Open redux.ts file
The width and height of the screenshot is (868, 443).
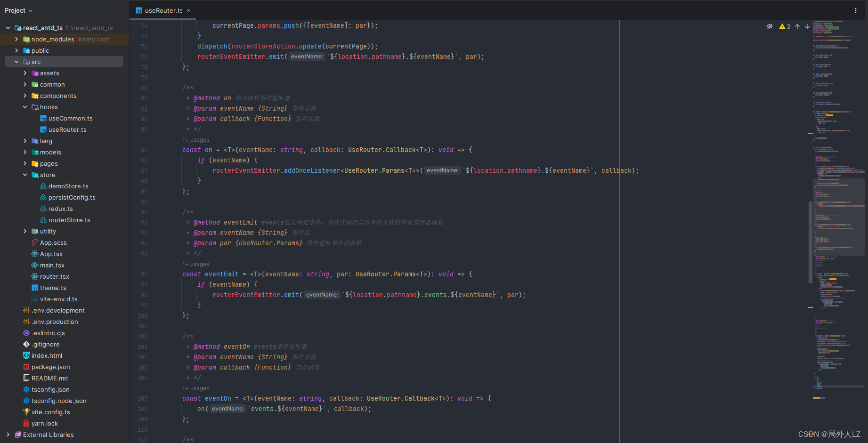60,209
